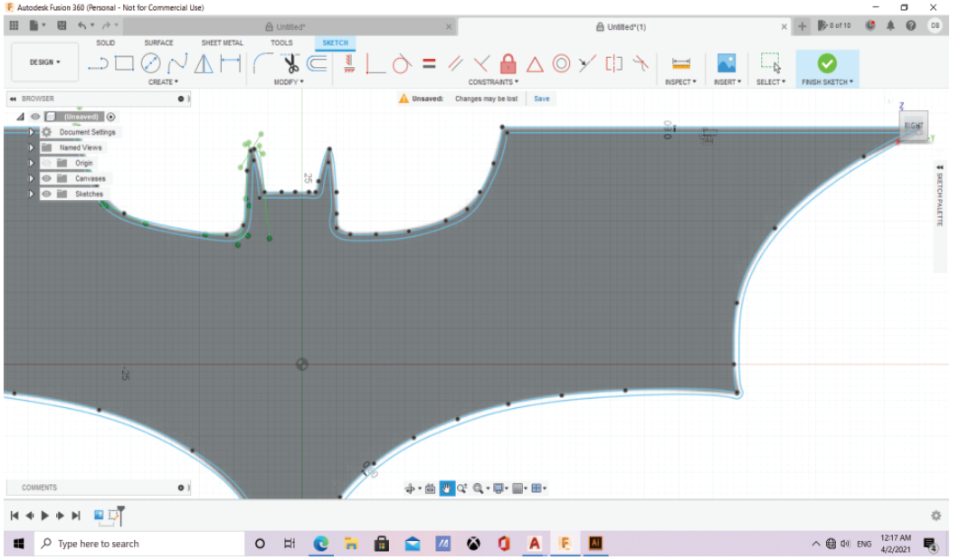The image size is (960, 560).
Task: Open the CREATE dropdown menu
Action: 163,82
